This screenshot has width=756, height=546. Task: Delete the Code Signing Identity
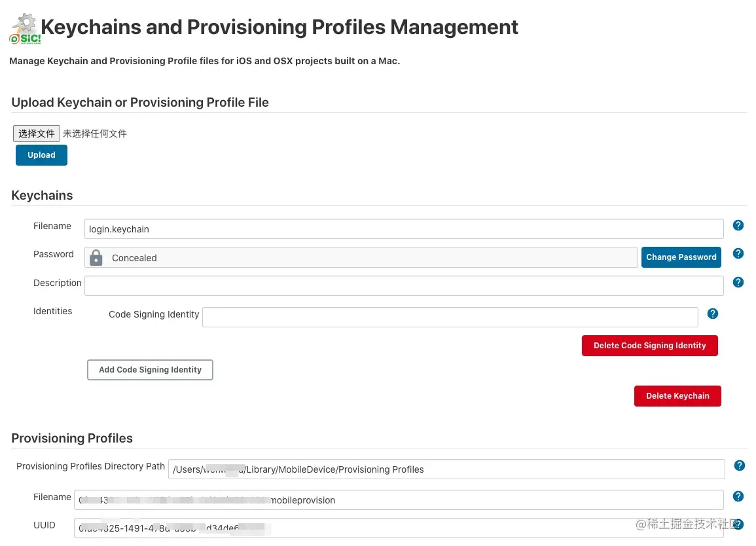click(649, 346)
